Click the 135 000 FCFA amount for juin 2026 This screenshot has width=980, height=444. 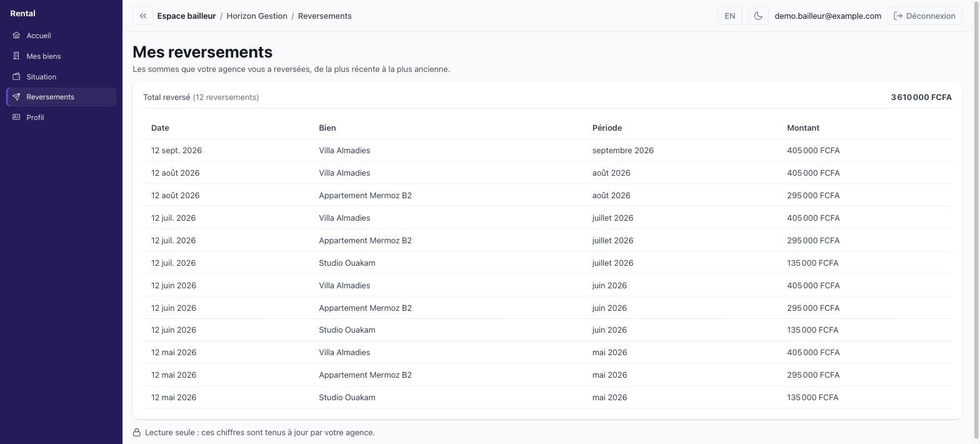[x=812, y=330]
